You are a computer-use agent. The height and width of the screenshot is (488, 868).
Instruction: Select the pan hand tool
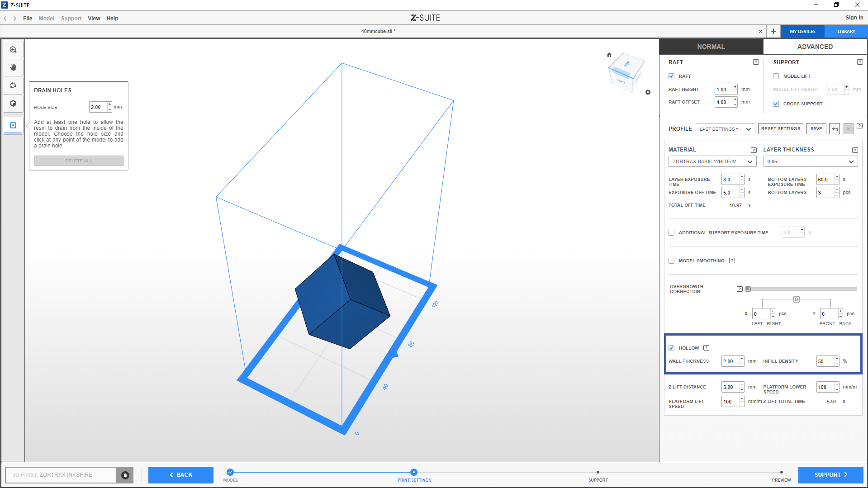tap(13, 67)
